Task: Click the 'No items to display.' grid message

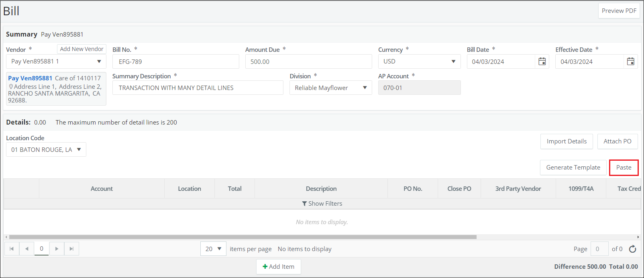Action: tap(322, 222)
